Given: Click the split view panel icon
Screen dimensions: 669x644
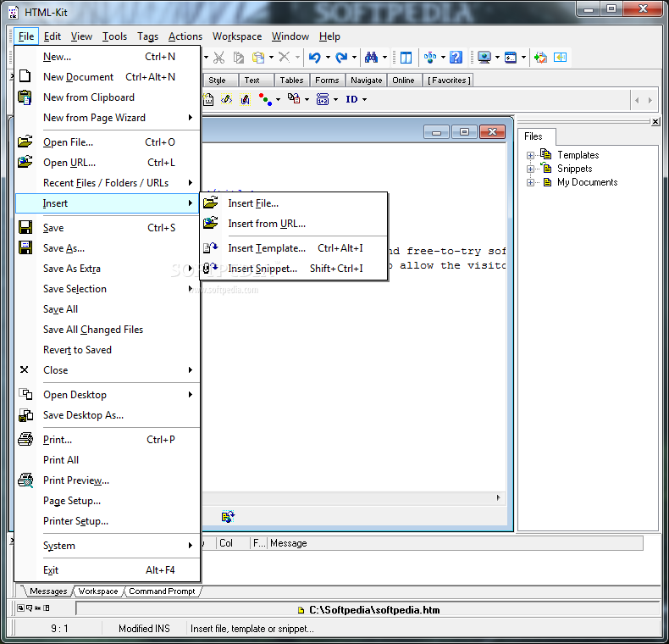Looking at the screenshot, I should (406, 58).
